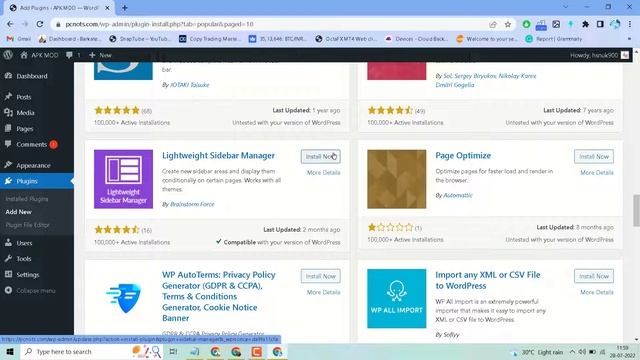Viewport: 640px width, 360px height.
Task: Open Plugin File Editor submenu
Action: coord(27,225)
